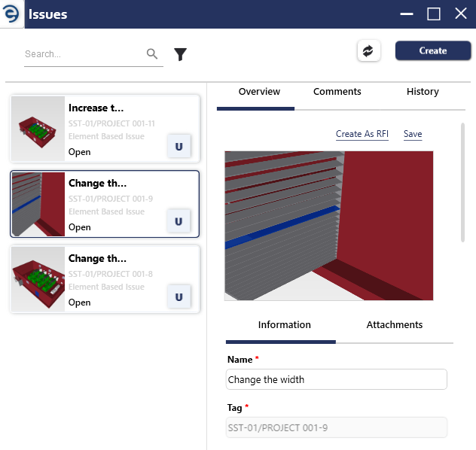This screenshot has height=450, width=476.
Task: Click the app logo in title bar
Action: [11, 14]
